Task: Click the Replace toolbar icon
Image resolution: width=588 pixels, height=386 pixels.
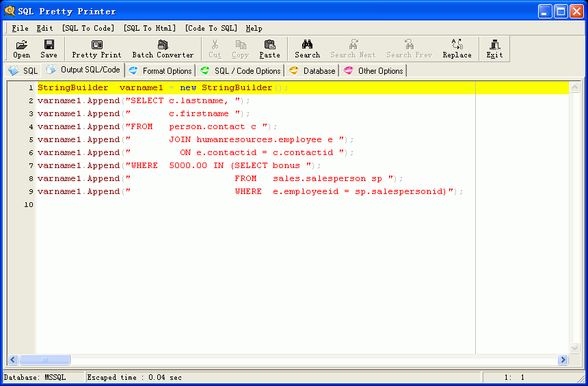Action: pyautogui.click(x=457, y=49)
